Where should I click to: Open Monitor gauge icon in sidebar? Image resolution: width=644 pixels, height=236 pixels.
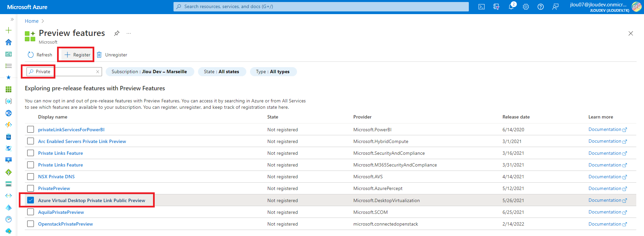tap(9, 219)
